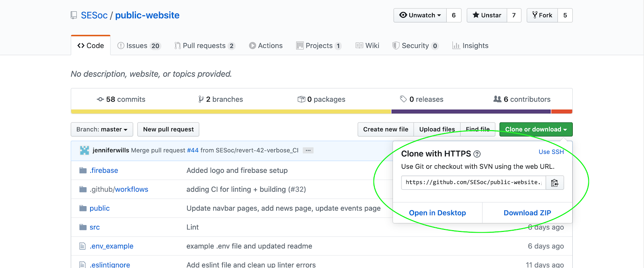Open help icon next to Clone with HTTPS
The image size is (644, 268).
point(477,154)
